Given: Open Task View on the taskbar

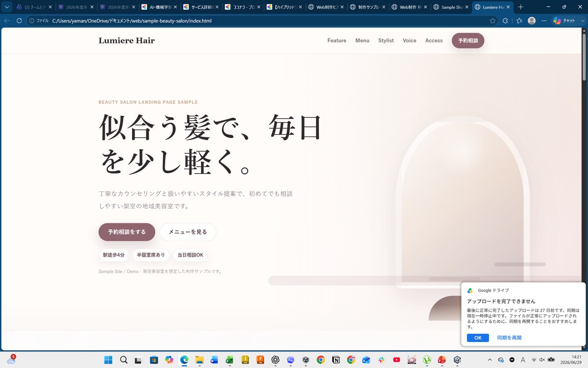Looking at the screenshot, I should tap(138, 360).
